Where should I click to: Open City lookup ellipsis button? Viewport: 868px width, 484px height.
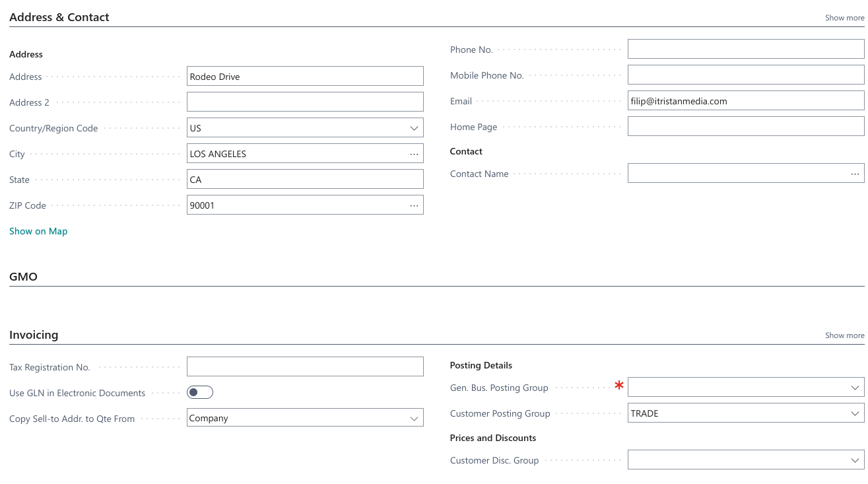(414, 154)
